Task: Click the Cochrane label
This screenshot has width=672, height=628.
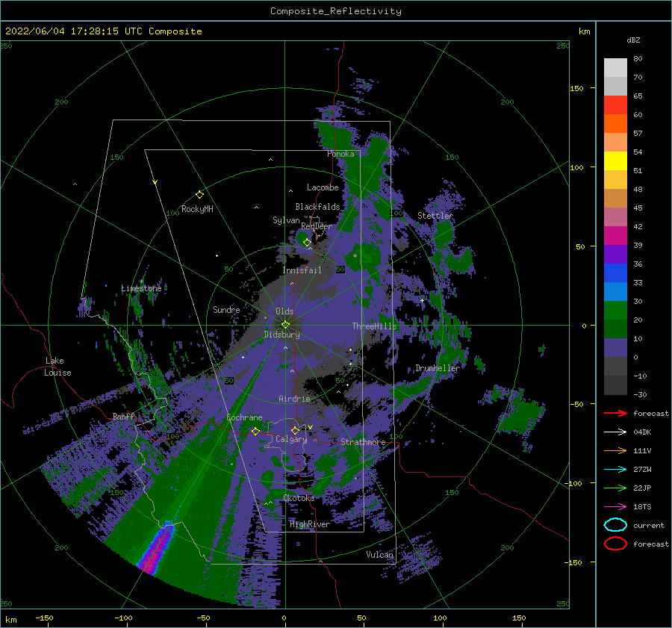Action: click(x=244, y=417)
